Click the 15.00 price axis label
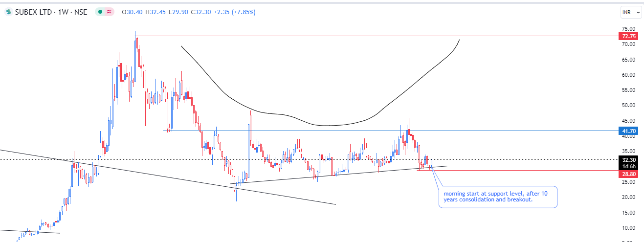Viewport: 644px width, 242px height. coord(628,212)
